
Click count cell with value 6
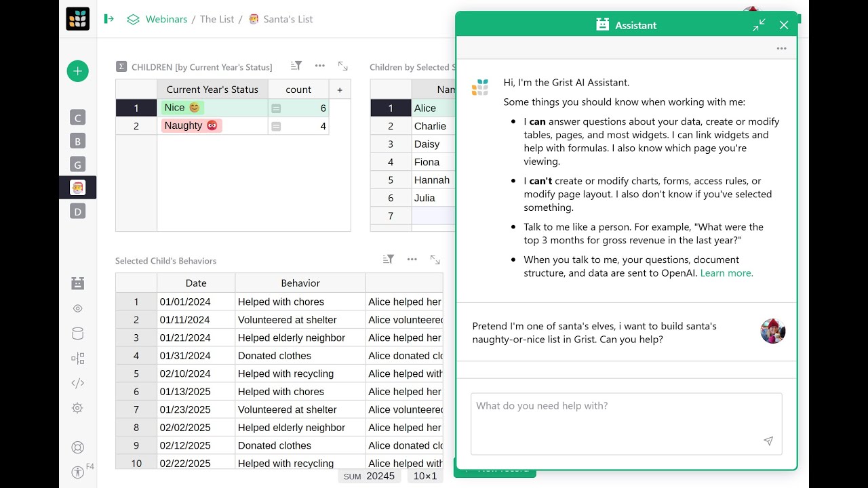click(x=298, y=108)
